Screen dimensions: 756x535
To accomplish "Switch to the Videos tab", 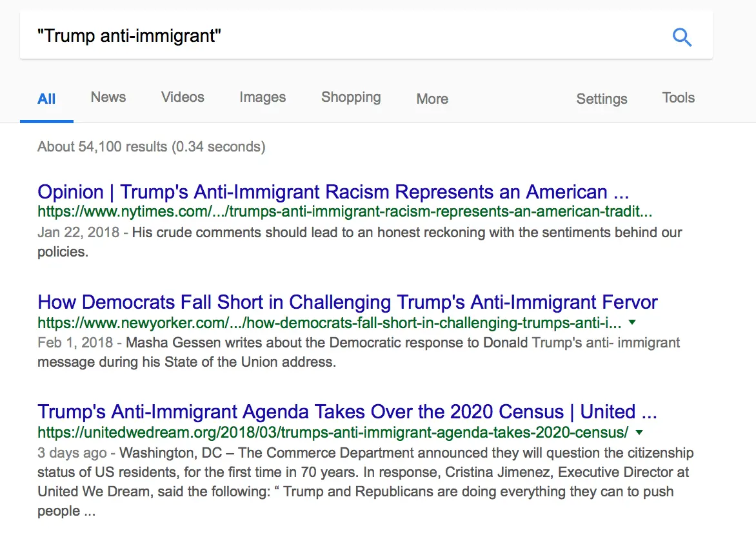I will (x=183, y=97).
